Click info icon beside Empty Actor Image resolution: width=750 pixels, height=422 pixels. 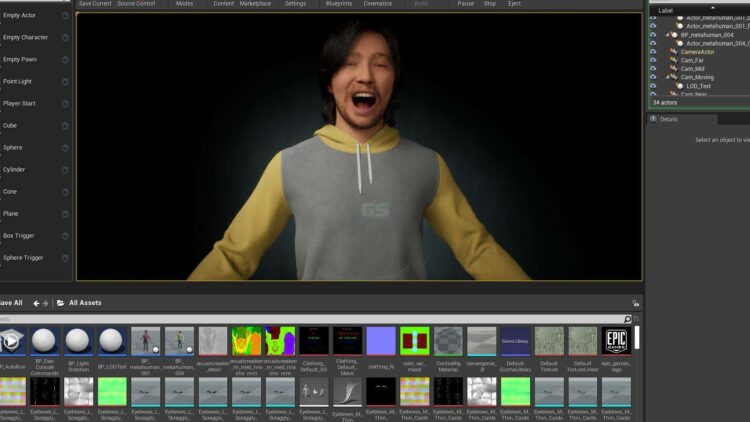point(65,16)
